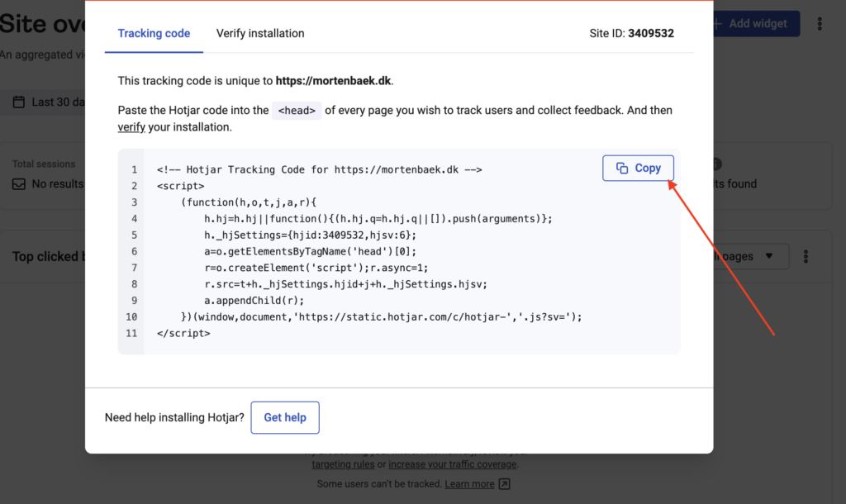Click the external-link icon after Learn more
Viewport: 846px width, 504px height.
click(x=505, y=484)
